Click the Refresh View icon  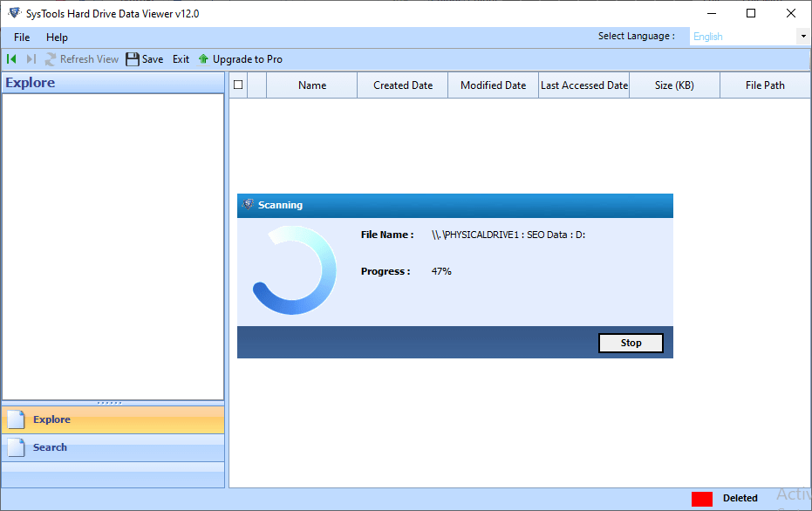pyautogui.click(x=50, y=59)
